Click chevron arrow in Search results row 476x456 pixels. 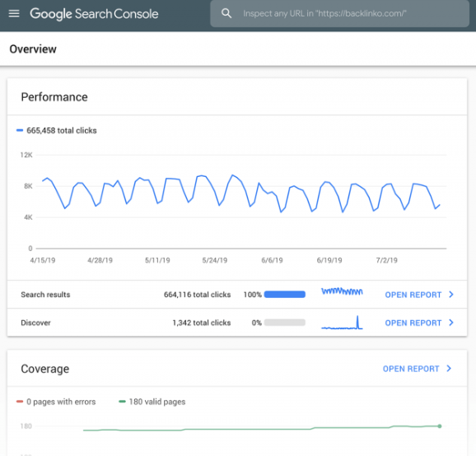click(451, 295)
